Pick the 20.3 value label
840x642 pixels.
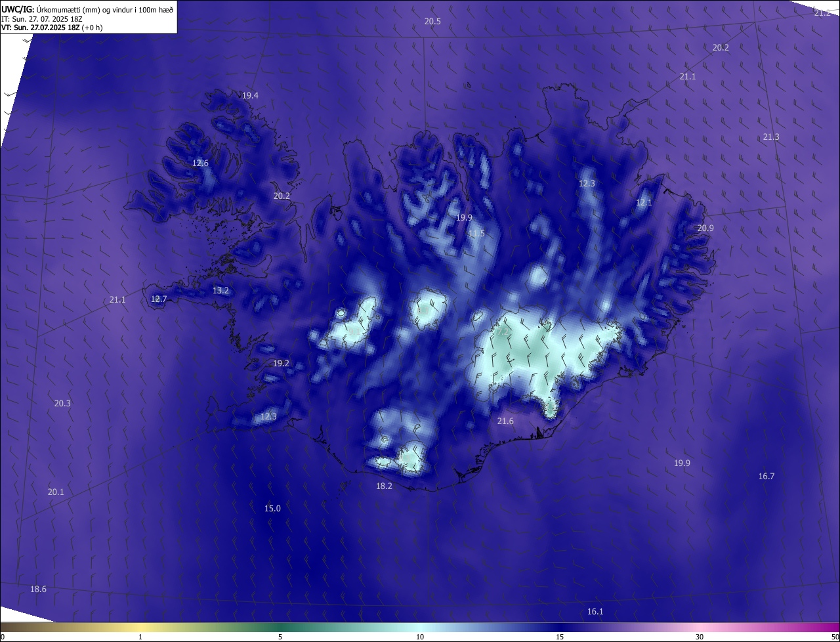(x=62, y=403)
